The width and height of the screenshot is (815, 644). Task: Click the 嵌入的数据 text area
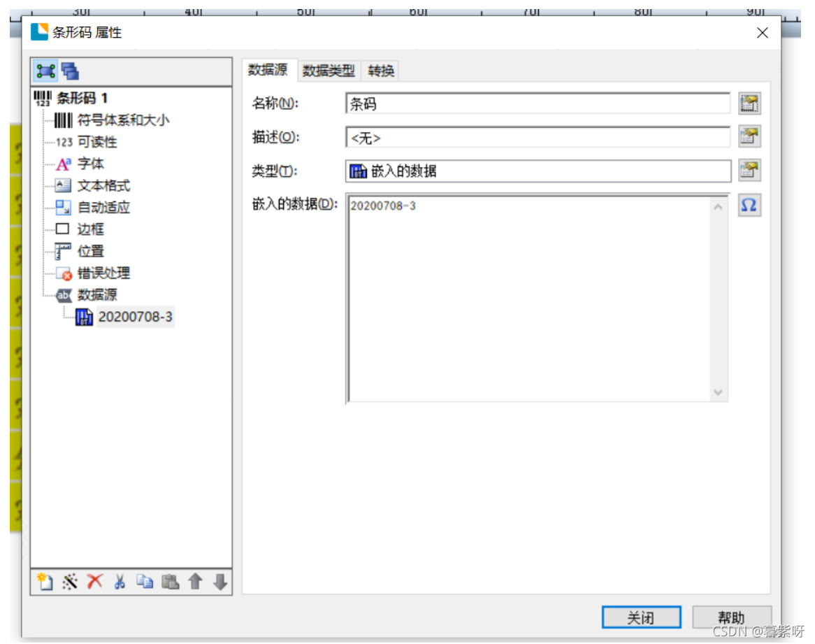pos(530,299)
